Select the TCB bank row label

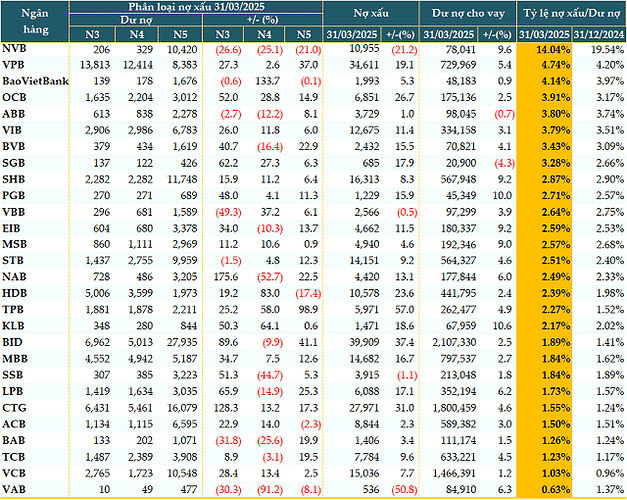point(14,456)
